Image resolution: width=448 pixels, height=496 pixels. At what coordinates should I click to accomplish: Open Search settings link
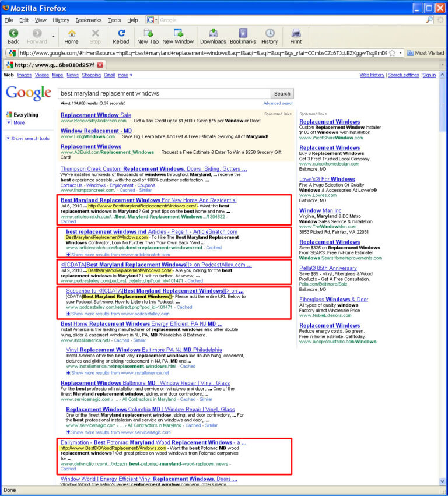point(403,75)
